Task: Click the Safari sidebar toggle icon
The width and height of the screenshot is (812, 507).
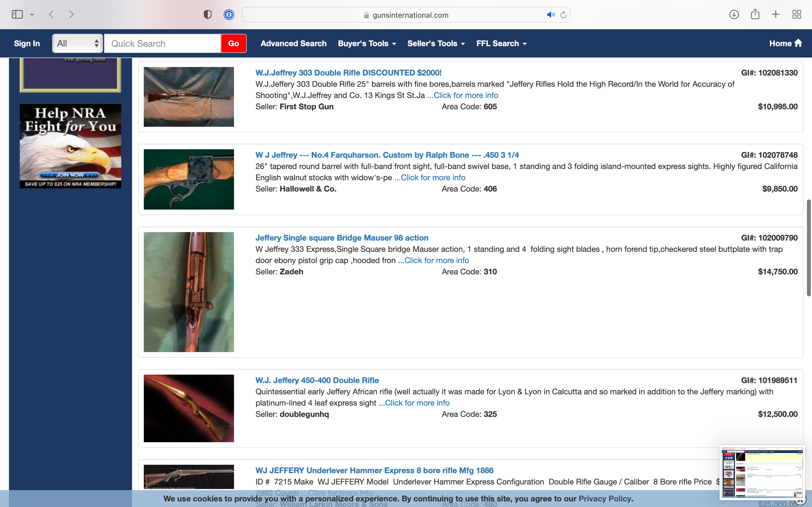Action: tap(17, 14)
